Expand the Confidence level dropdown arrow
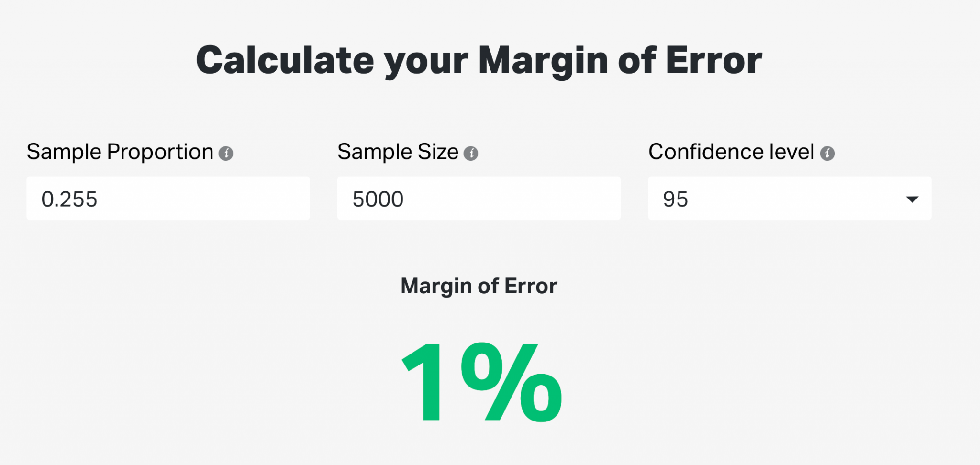Viewport: 980px width, 465px height. pyautogui.click(x=912, y=199)
